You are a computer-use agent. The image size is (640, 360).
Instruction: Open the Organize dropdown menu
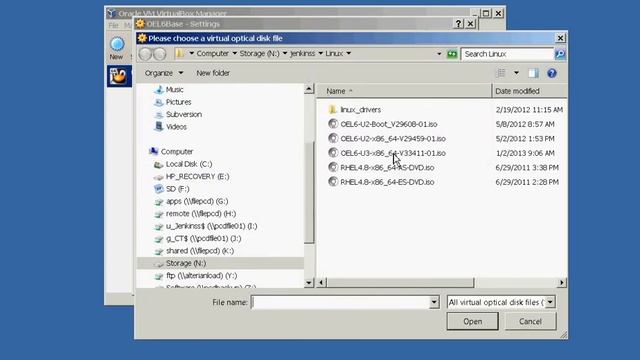coord(164,73)
